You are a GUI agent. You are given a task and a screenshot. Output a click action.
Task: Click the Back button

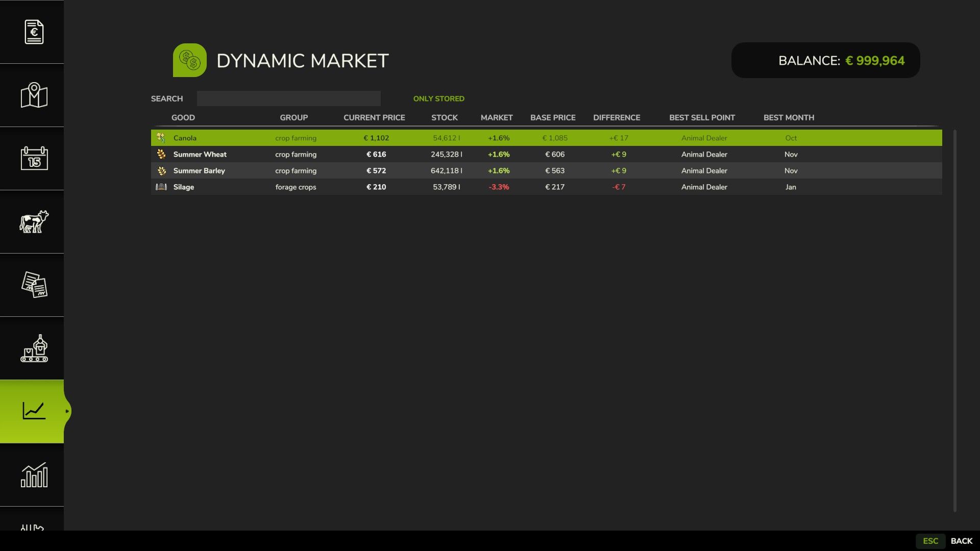coord(961,541)
